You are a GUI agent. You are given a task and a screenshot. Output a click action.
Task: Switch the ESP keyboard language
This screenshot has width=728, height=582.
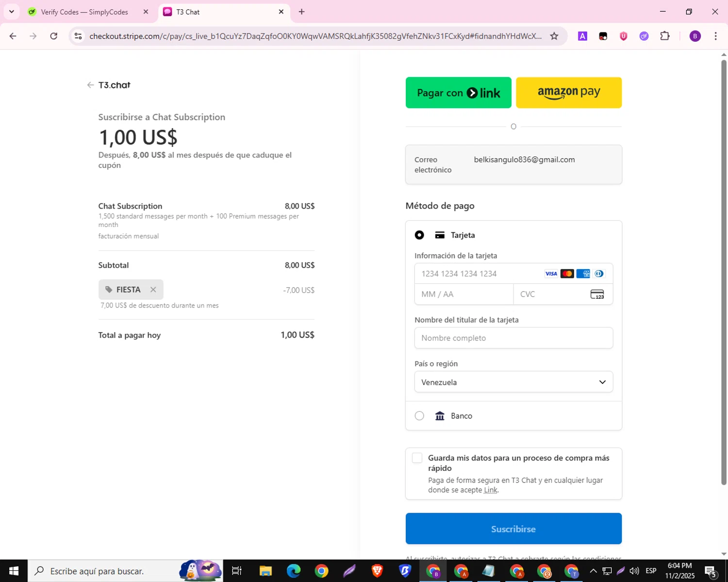[x=651, y=571]
